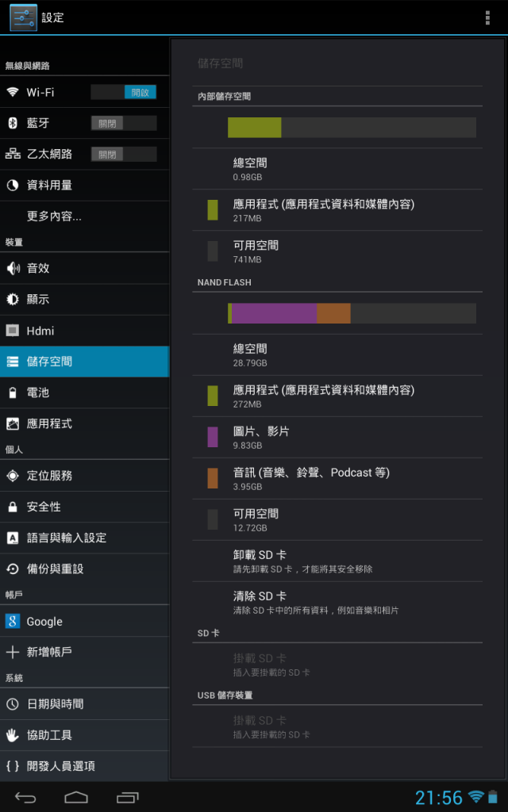Select 開發人員選項 in the sidebar

[84, 766]
